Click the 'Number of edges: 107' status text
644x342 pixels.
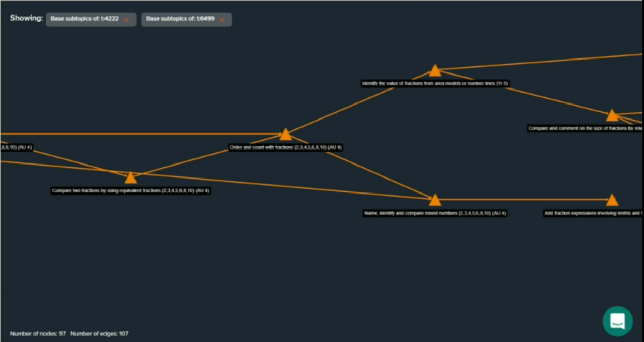click(99, 334)
